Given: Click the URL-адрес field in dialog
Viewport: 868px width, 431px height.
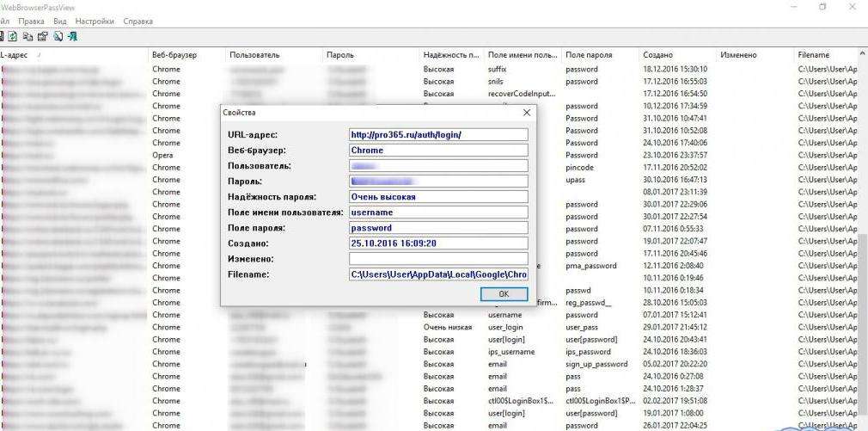Looking at the screenshot, I should 438,135.
